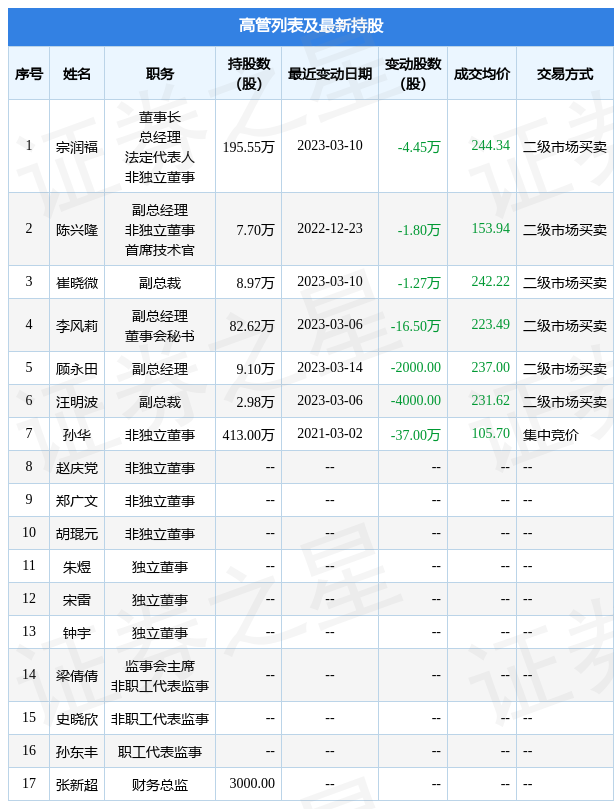Click the 序号 column header
This screenshot has width=614, height=809.
(x=29, y=74)
